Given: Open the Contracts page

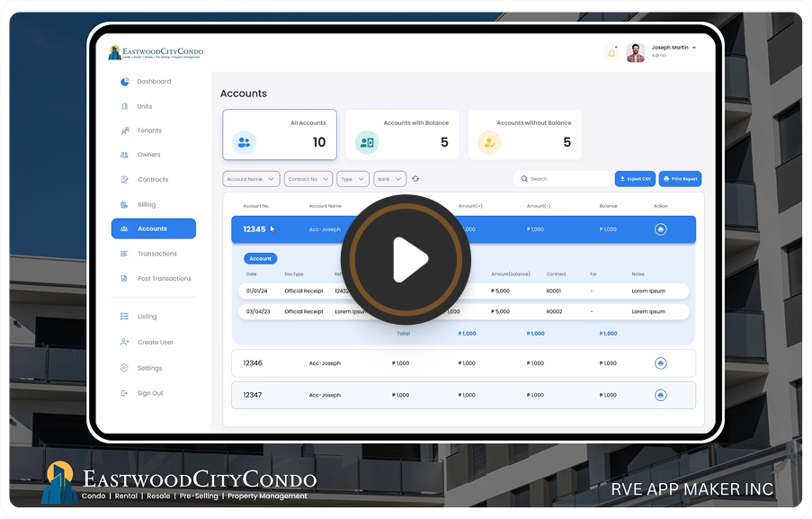Looking at the screenshot, I should [153, 179].
